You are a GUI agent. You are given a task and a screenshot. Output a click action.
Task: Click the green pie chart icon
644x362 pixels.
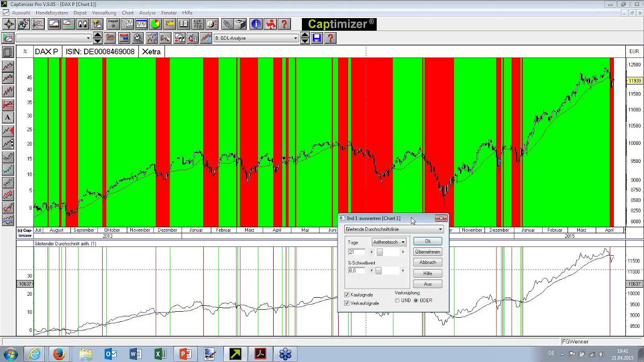[x=155, y=24]
